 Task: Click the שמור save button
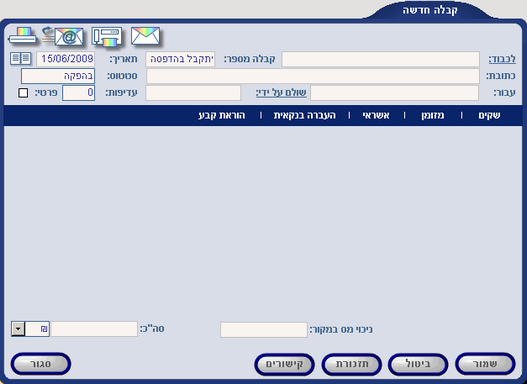pyautogui.click(x=485, y=364)
